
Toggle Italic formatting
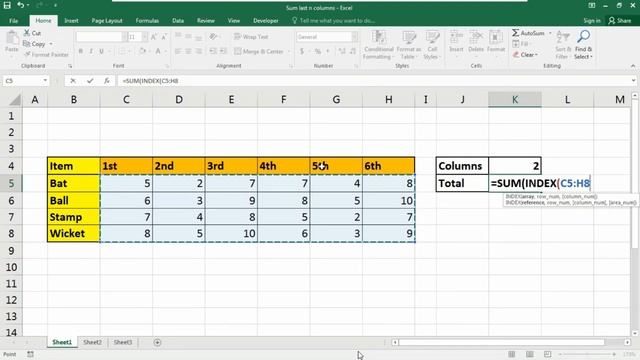pos(91,51)
